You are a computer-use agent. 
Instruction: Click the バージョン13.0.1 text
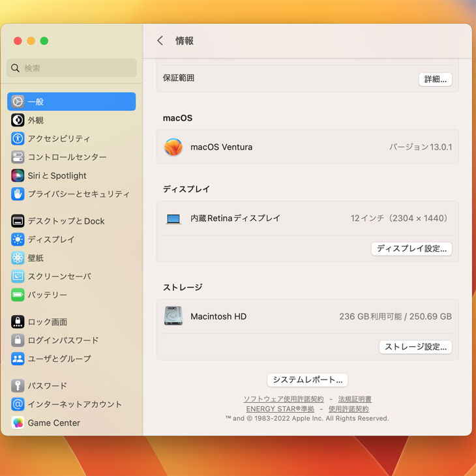(x=421, y=147)
